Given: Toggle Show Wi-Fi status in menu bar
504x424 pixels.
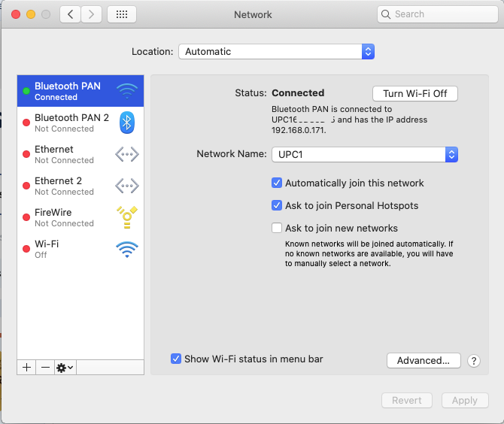Looking at the screenshot, I should pyautogui.click(x=176, y=359).
